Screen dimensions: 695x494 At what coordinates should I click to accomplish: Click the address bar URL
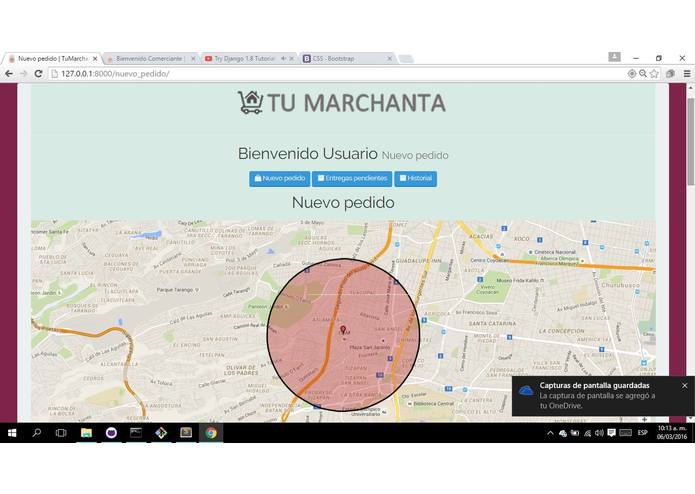115,74
